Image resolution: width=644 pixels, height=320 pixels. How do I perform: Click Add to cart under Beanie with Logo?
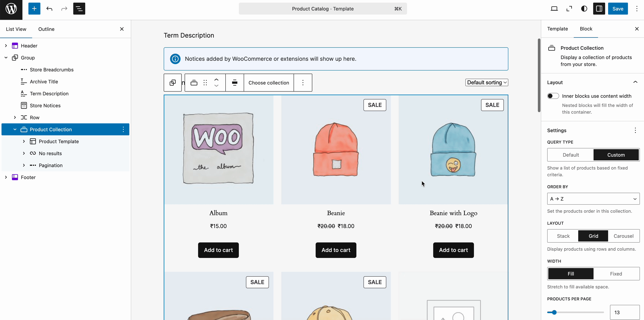(453, 250)
